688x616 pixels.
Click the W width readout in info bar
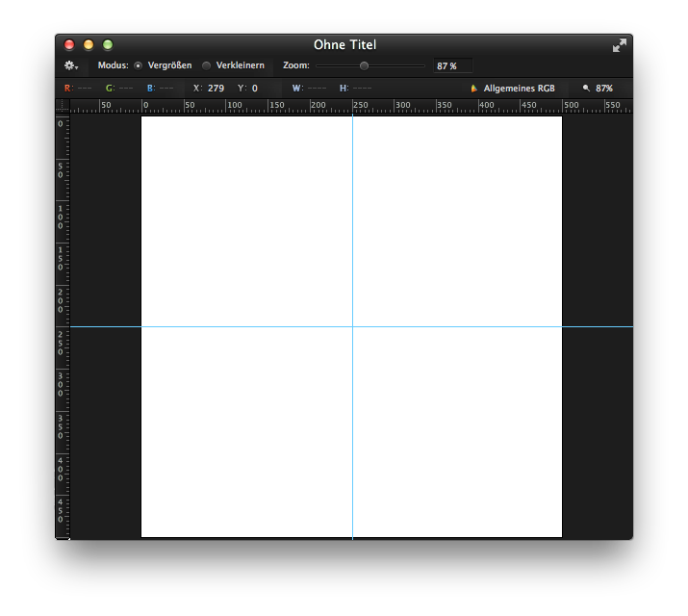click(308, 89)
